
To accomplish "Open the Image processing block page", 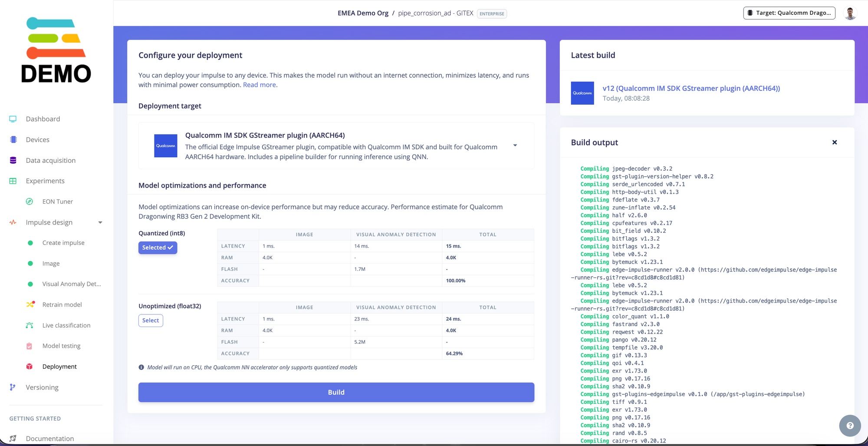I will pos(51,264).
